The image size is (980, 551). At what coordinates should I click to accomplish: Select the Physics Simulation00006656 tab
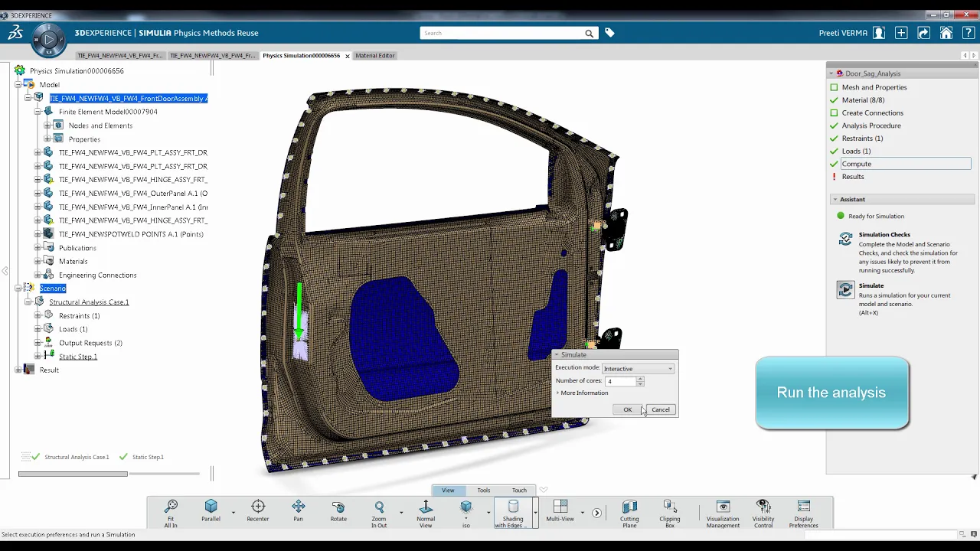301,56
